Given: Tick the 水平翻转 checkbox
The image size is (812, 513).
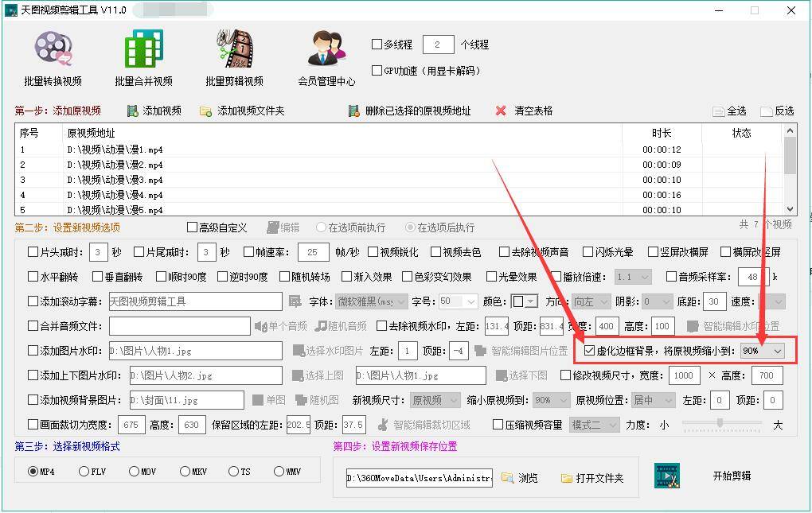Looking at the screenshot, I should point(33,277).
